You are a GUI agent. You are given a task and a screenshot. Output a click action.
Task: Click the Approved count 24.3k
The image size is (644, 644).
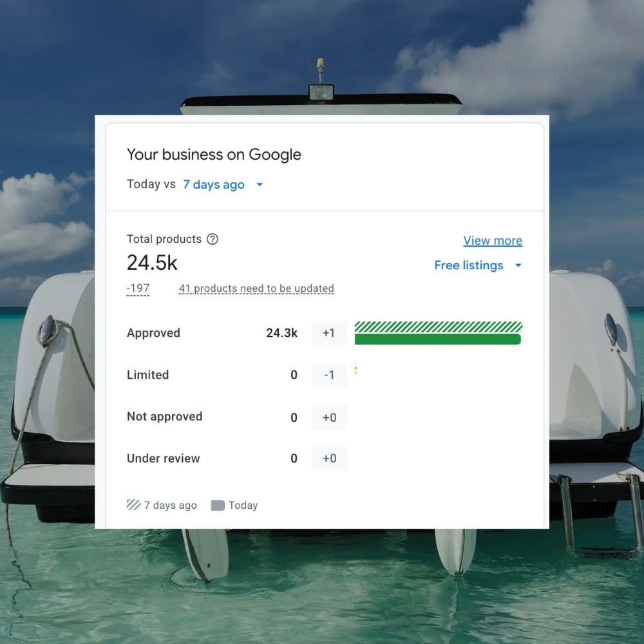coord(282,333)
